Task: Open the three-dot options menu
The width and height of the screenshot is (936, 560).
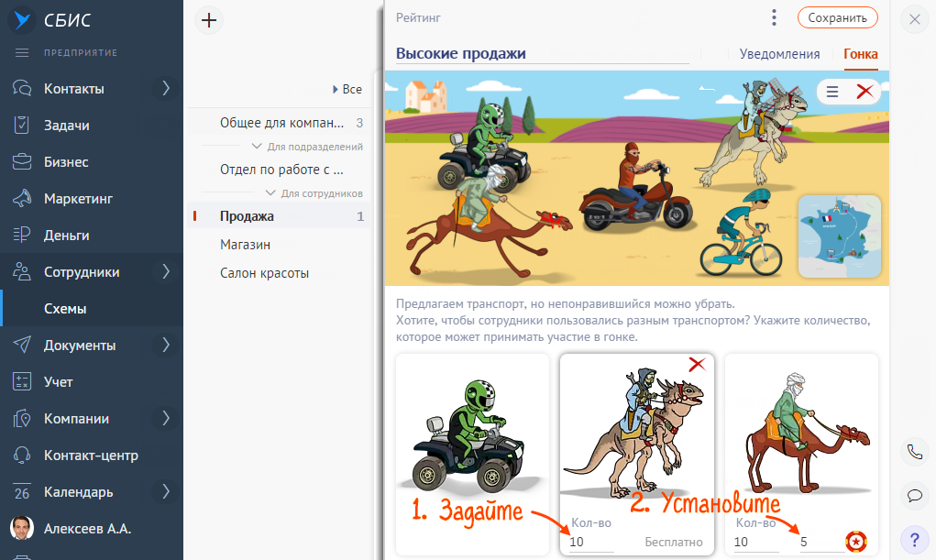Action: (x=775, y=17)
